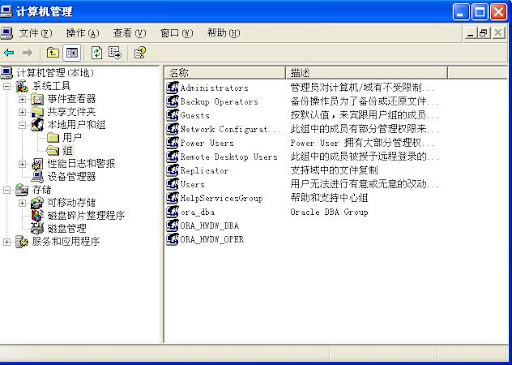Click the 设备管理器 tree icon
This screenshot has width=512, height=365.
[x=37, y=176]
